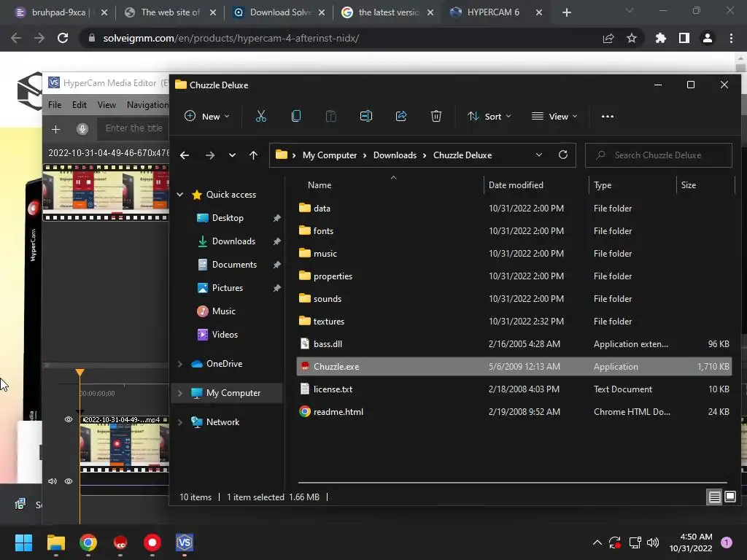Image resolution: width=747 pixels, height=560 pixels.
Task: Switch to details view icon in status bar
Action: click(x=715, y=497)
